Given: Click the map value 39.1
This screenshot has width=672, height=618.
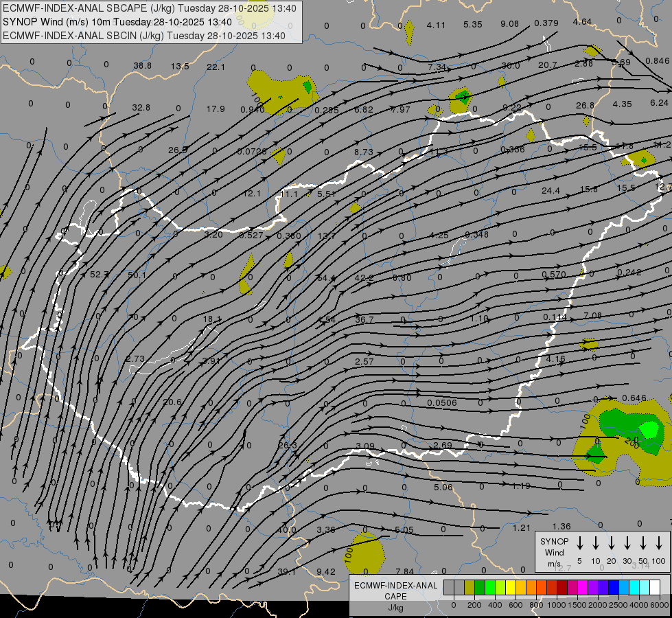Looking at the screenshot, I should (287, 571).
